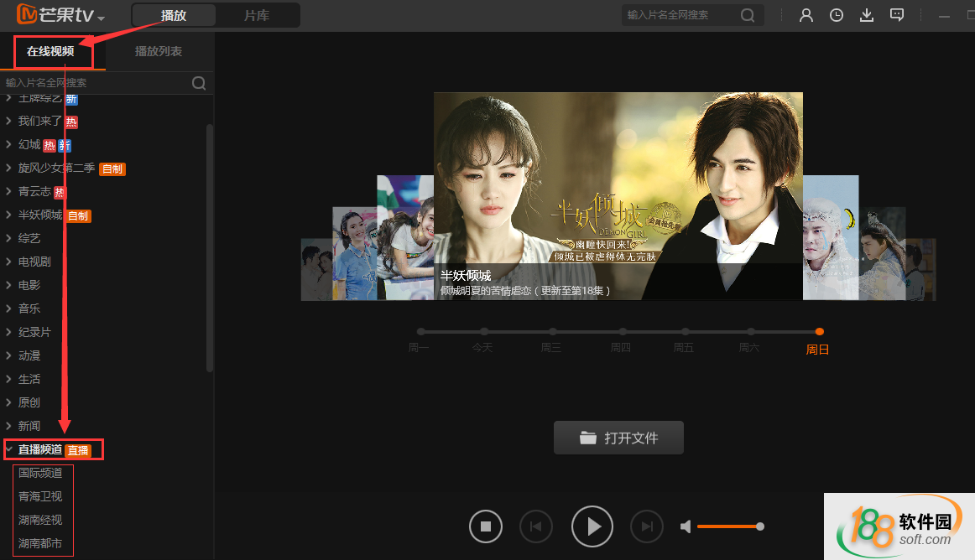Screen dimensions: 975x560
Task: Click the sidebar search magnifier icon
Action: (199, 83)
